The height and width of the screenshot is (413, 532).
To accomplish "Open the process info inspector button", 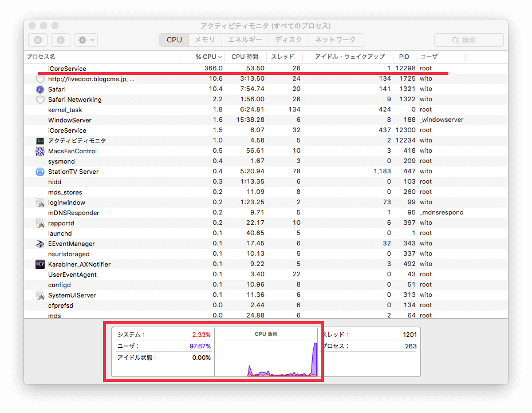I will 61,40.
